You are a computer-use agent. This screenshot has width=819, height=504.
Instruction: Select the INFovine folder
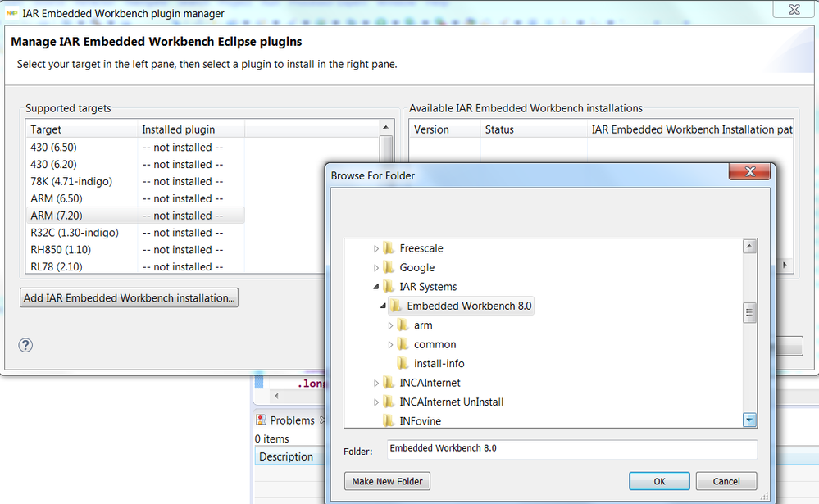pyautogui.click(x=420, y=420)
